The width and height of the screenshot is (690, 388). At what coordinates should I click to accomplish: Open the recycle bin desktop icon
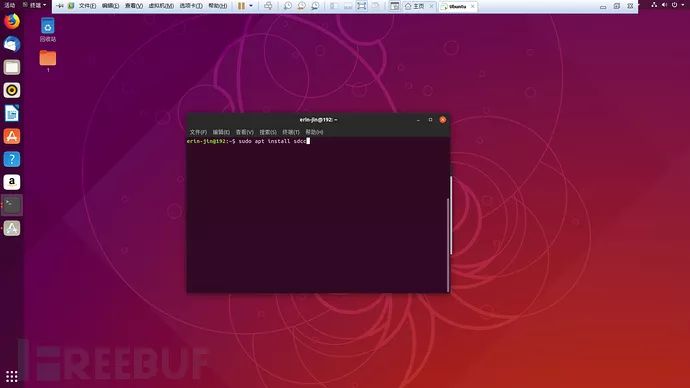point(48,30)
